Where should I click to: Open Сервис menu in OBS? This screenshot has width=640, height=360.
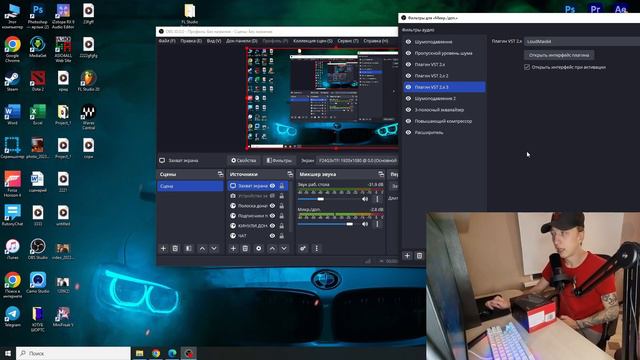[x=348, y=41]
